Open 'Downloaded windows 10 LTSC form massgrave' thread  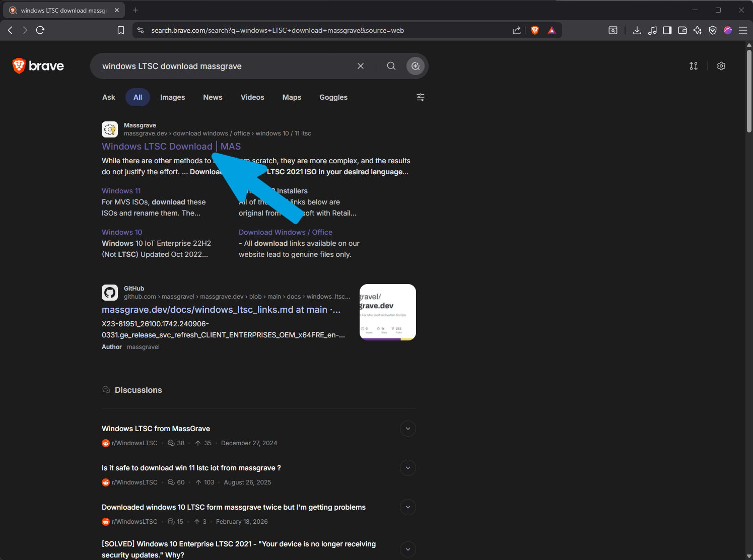coord(234,507)
